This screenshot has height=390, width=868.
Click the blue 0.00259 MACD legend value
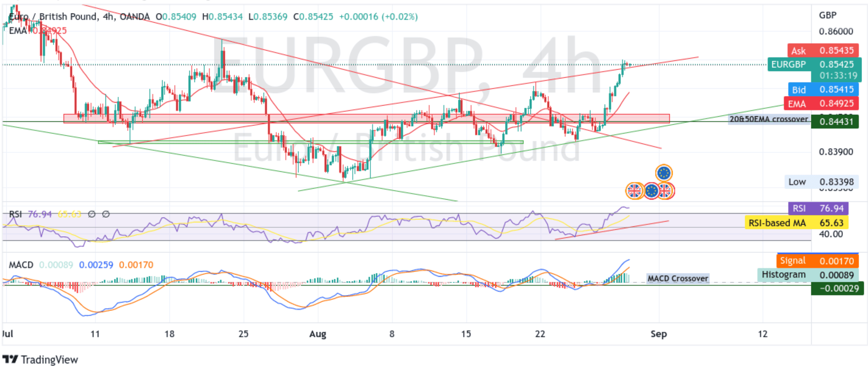pos(96,265)
